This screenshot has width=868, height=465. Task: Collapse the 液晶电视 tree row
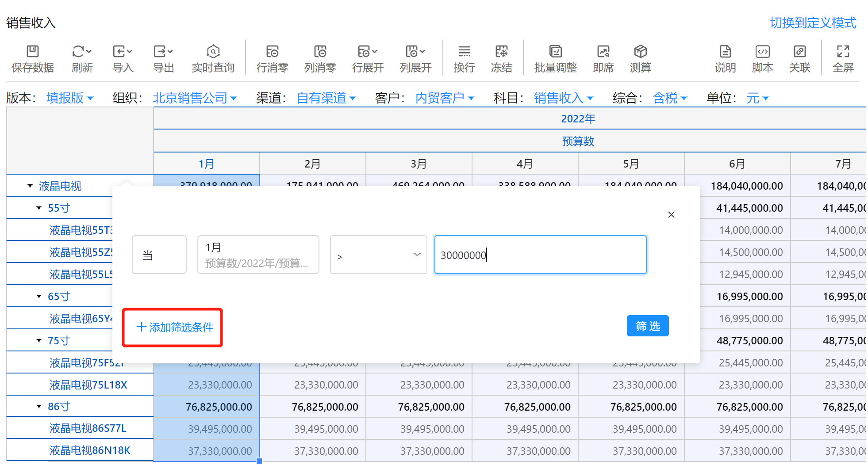[30, 186]
